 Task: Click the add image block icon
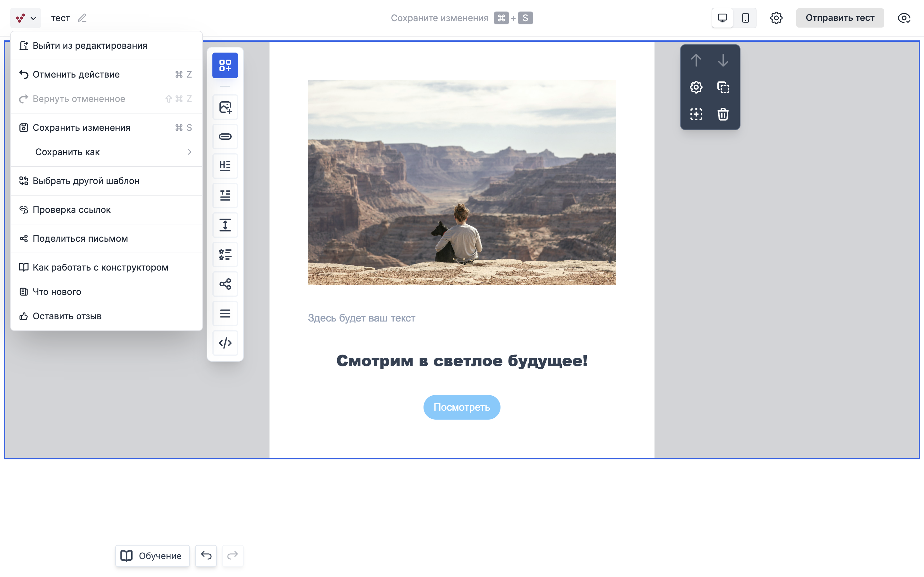(225, 107)
